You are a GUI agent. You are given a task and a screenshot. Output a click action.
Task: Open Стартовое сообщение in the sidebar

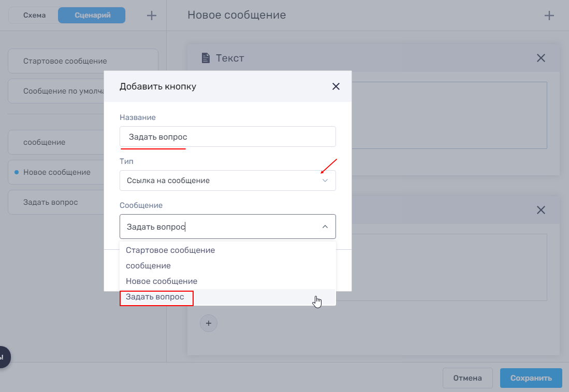click(x=65, y=61)
